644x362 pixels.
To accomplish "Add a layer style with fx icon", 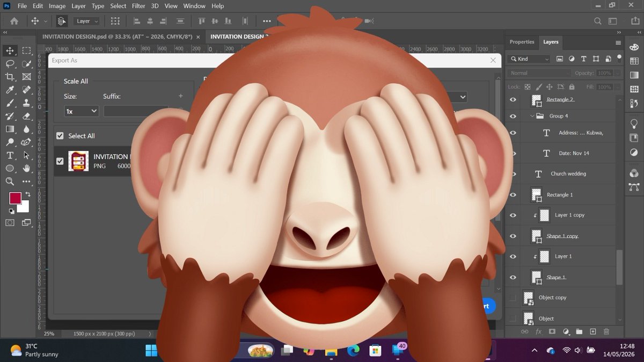I will [x=538, y=332].
